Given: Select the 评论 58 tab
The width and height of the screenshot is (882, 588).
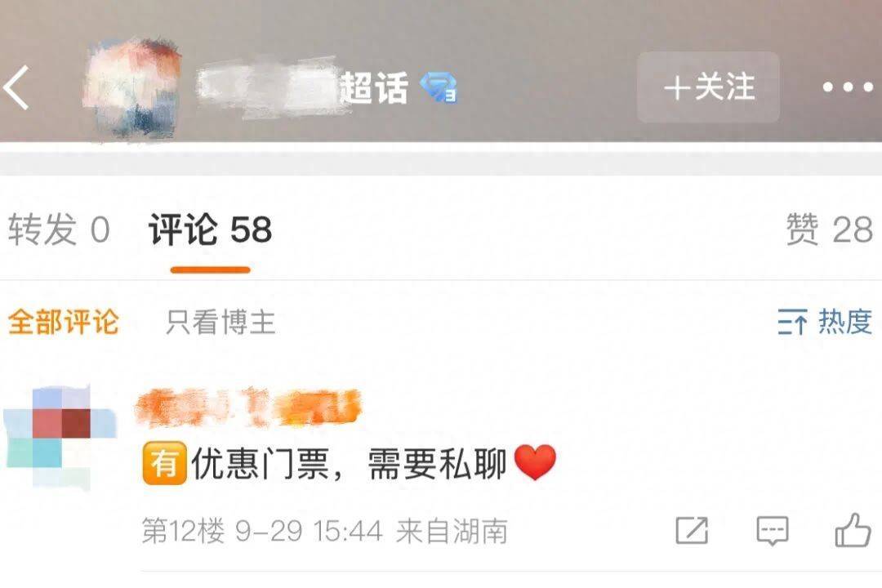Looking at the screenshot, I should (211, 229).
